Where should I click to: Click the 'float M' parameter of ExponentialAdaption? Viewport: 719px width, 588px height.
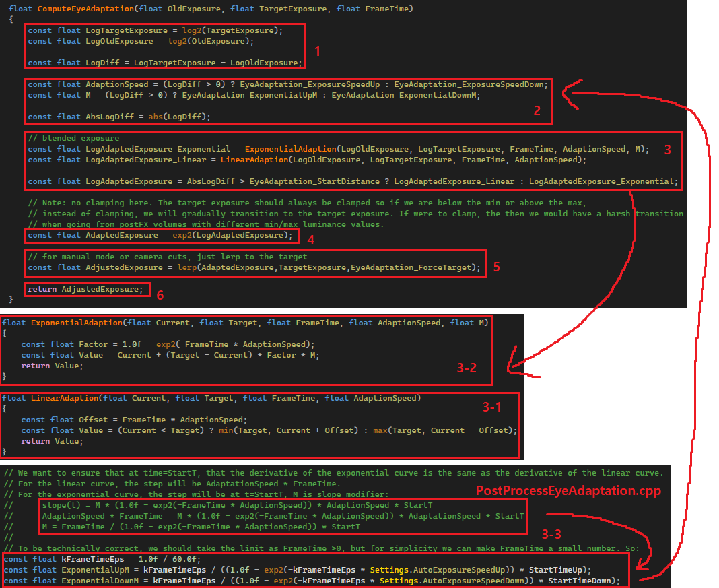[x=467, y=323]
